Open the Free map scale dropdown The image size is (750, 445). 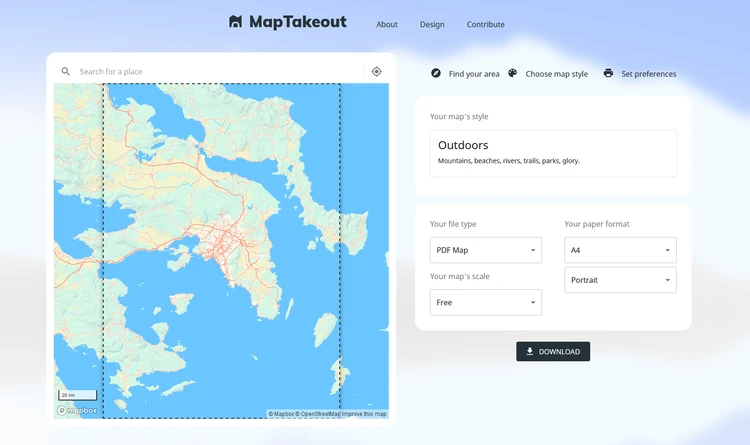(485, 302)
